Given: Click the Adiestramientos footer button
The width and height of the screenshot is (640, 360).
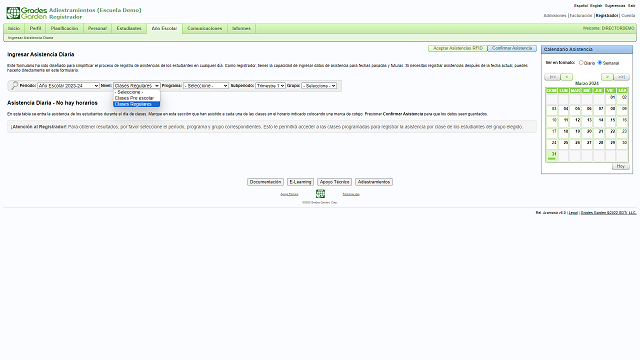Looking at the screenshot, I should click(374, 182).
